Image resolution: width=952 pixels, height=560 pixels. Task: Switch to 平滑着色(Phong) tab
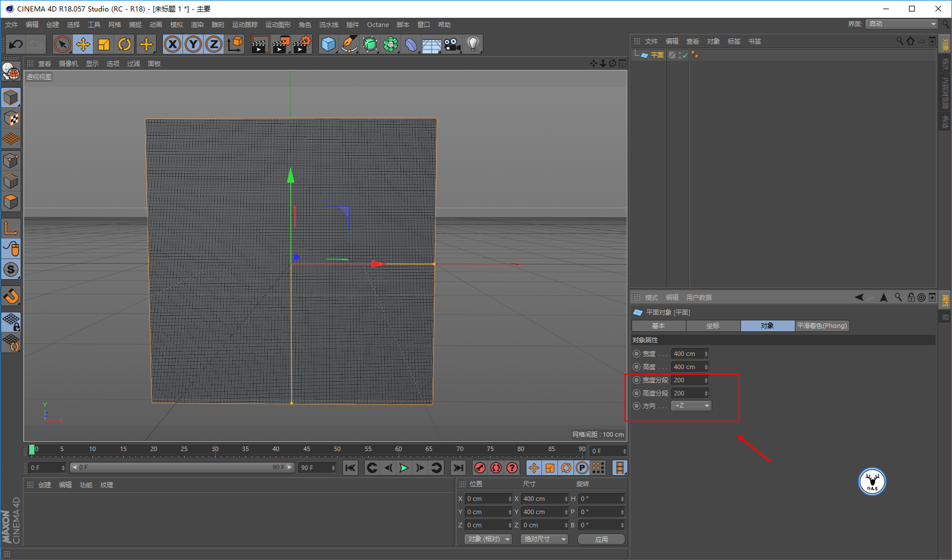(x=822, y=326)
